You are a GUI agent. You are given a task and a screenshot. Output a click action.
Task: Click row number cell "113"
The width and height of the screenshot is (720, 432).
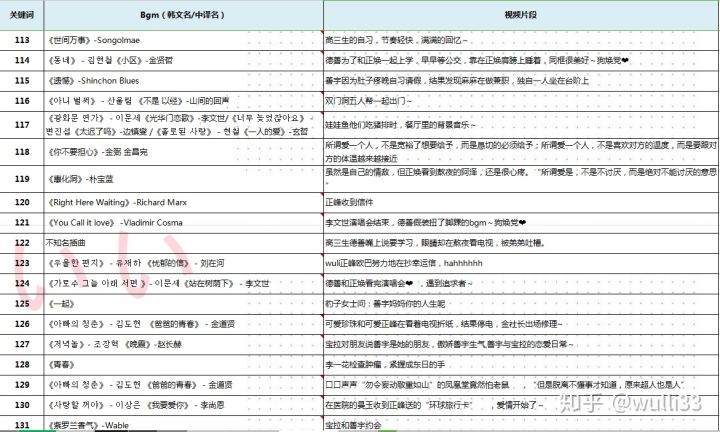22,40
